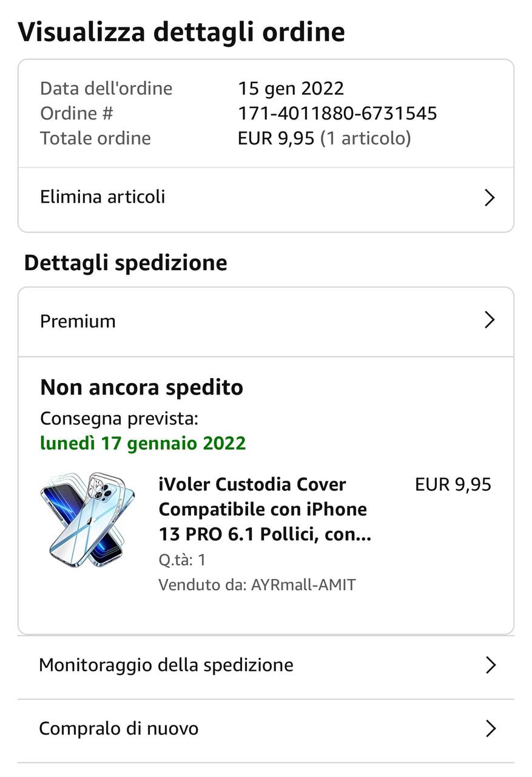Tap the chevron beside Monitoraggio della spedizione

click(x=491, y=665)
